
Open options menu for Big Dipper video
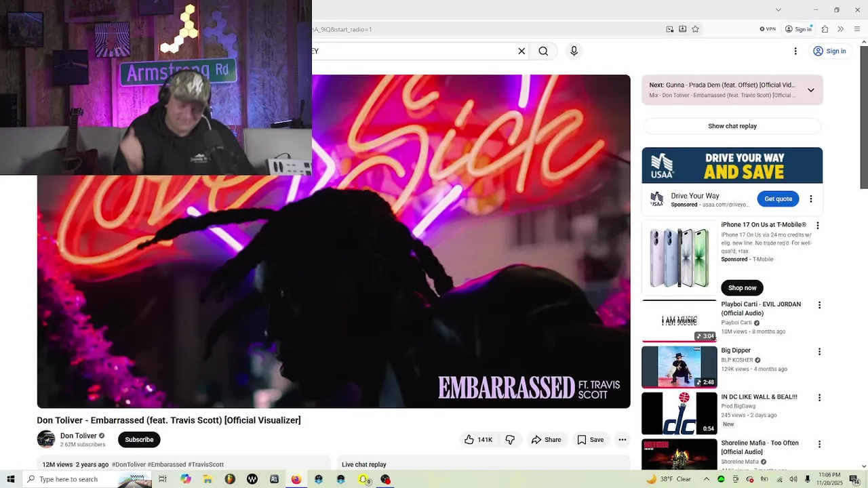click(819, 352)
